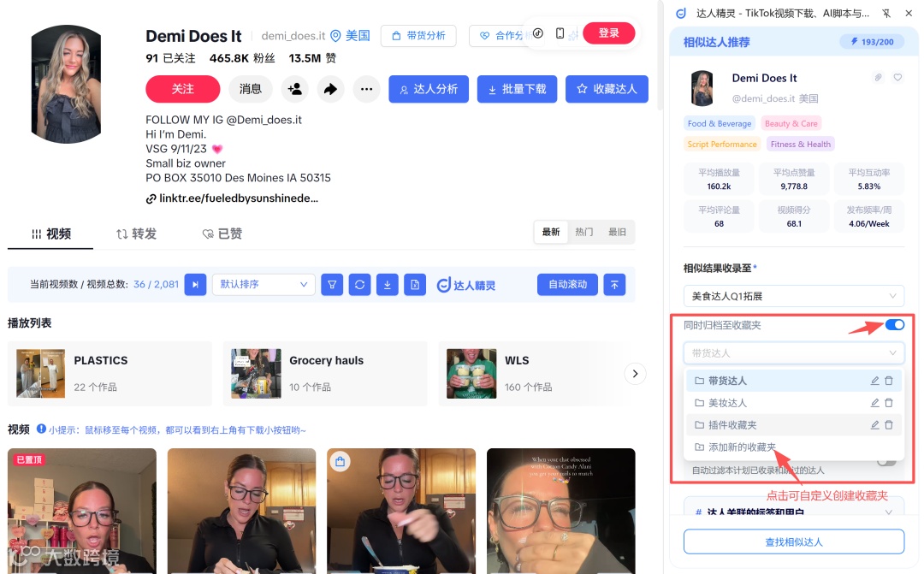Image resolution: width=924 pixels, height=574 pixels.
Task: Click the 达人精灵 logo in video toolbar
Action: (466, 285)
